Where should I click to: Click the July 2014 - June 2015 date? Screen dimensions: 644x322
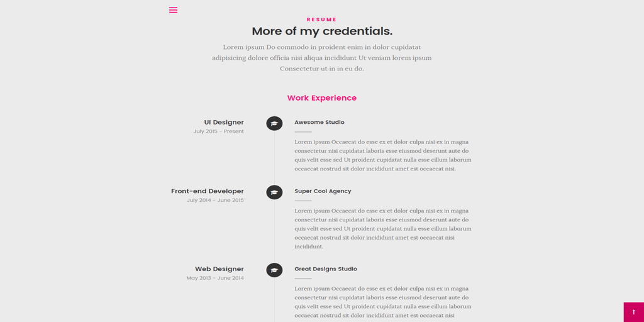click(x=215, y=201)
